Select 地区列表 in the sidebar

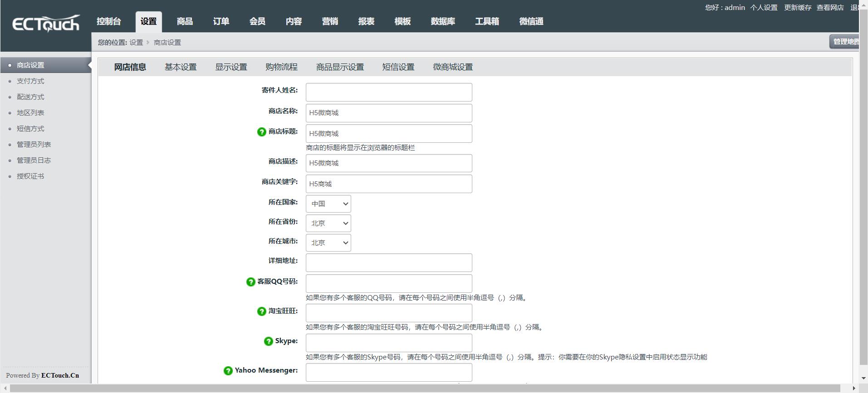(x=30, y=113)
